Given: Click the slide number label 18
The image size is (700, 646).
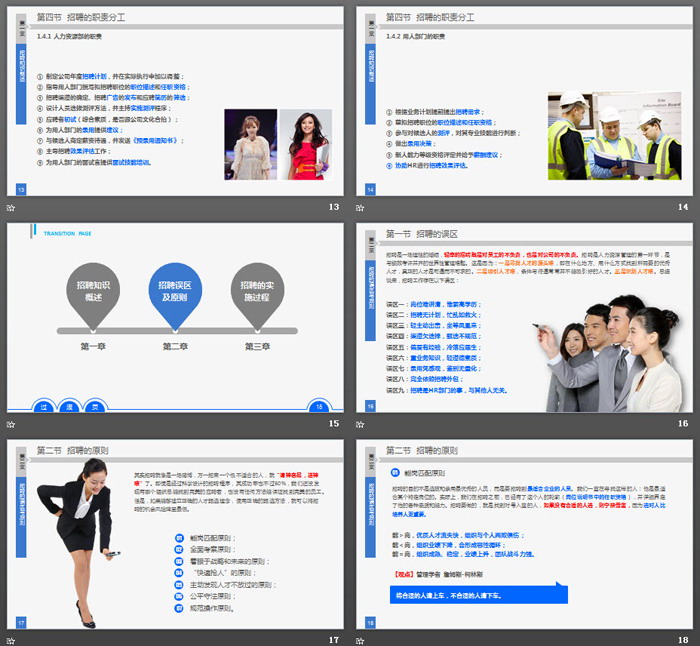Looking at the screenshot, I should tap(683, 640).
